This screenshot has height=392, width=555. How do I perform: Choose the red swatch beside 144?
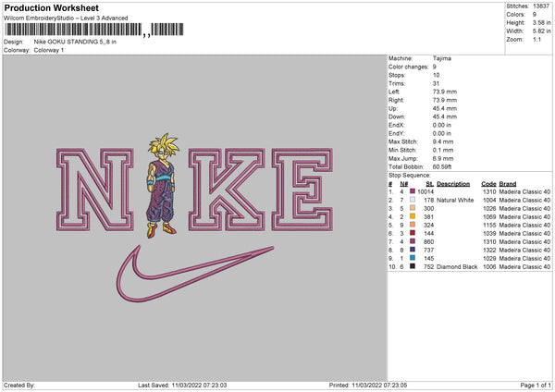[413, 233]
